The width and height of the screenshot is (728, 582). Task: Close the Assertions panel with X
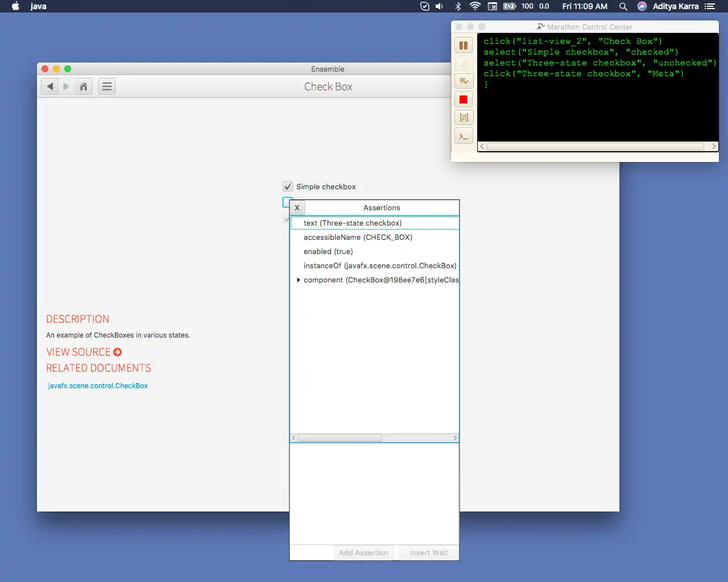pos(297,207)
